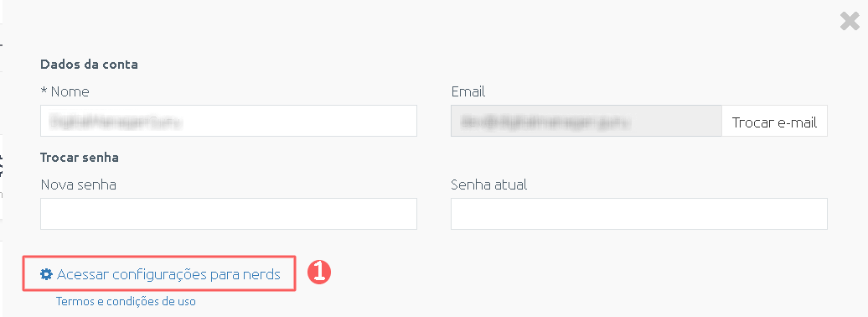Open Termos e condições de uso link
Screen dimensions: 868x317
pos(126,302)
